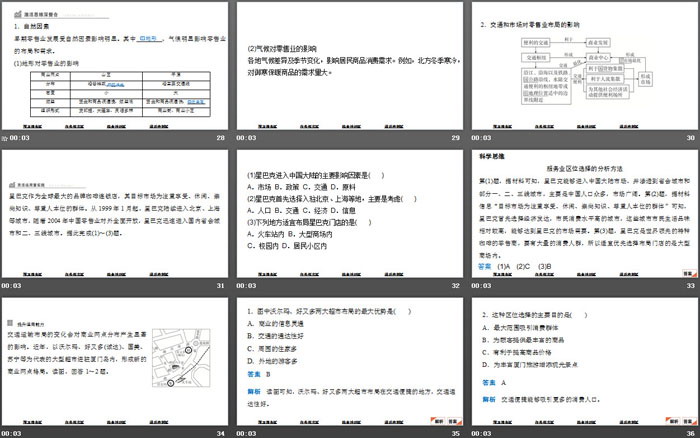The image size is (700, 438).
Task: Click the 答案 button on slide 33
Action: click(x=689, y=273)
